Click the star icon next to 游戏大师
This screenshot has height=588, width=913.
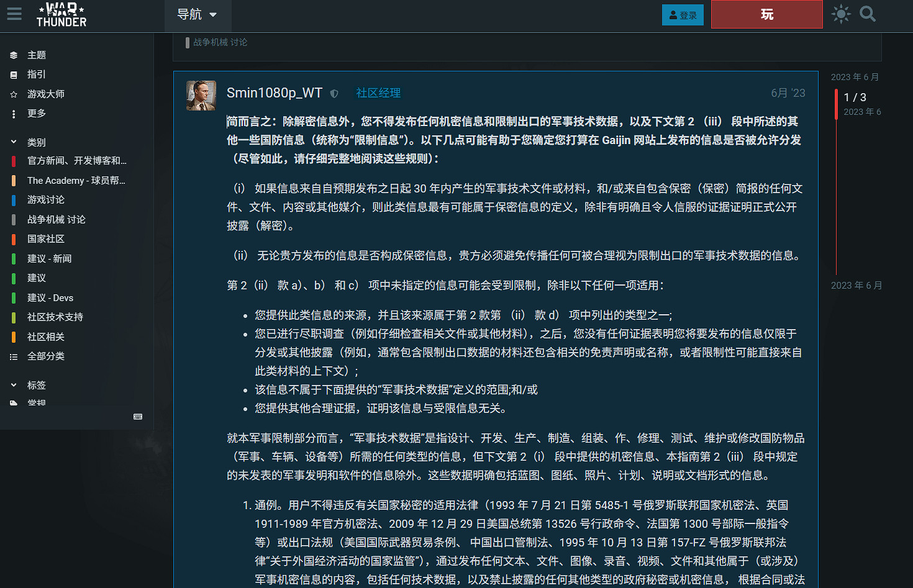point(14,94)
